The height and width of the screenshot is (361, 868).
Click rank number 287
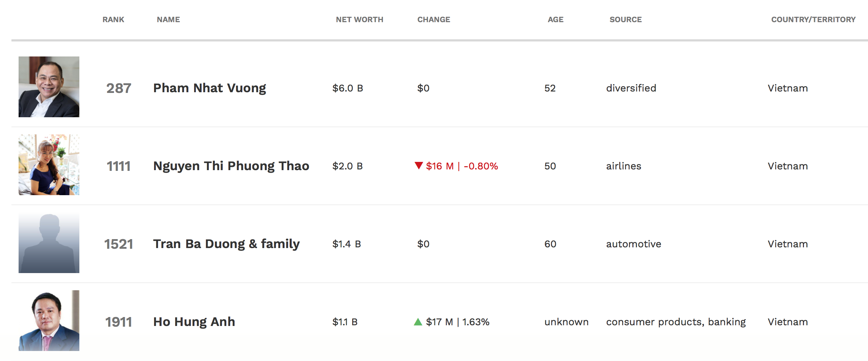click(x=119, y=88)
